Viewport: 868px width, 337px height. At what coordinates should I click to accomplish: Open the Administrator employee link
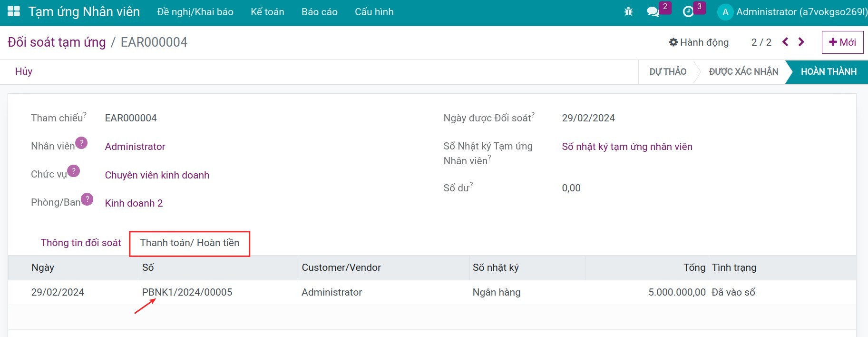tap(135, 147)
